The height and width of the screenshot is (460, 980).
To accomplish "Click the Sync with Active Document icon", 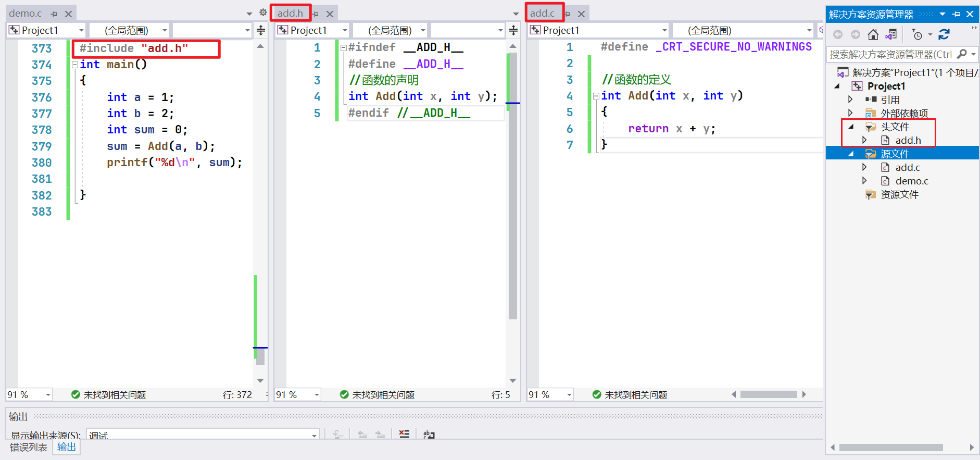I will click(x=944, y=35).
